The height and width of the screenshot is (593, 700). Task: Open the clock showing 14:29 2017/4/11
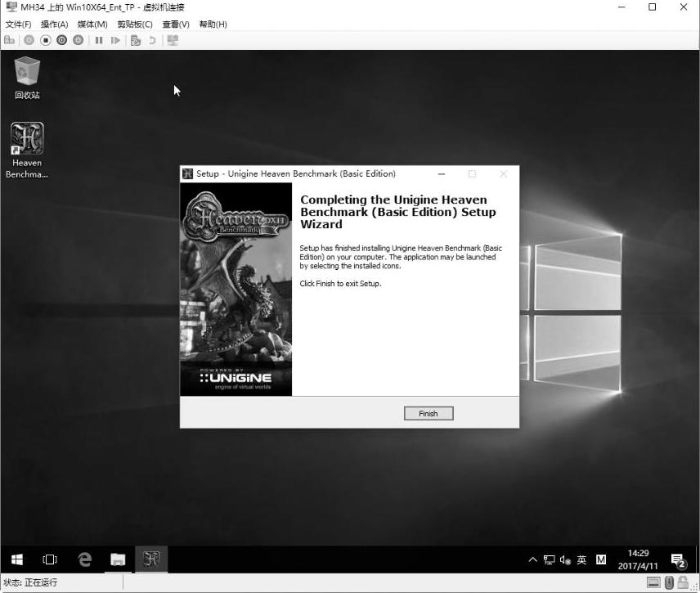coord(638,559)
